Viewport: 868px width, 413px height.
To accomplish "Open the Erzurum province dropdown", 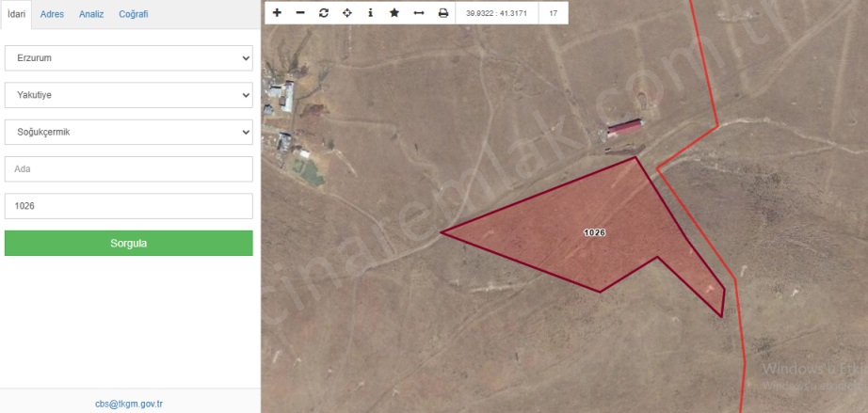I will pos(129,58).
